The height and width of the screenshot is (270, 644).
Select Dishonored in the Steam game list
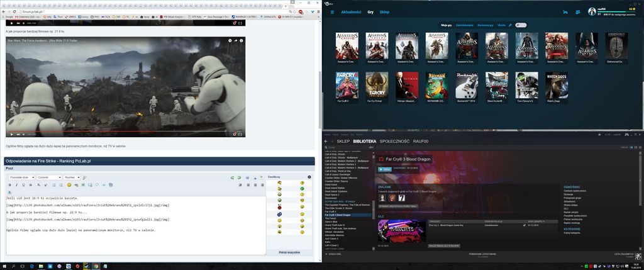click(x=333, y=198)
